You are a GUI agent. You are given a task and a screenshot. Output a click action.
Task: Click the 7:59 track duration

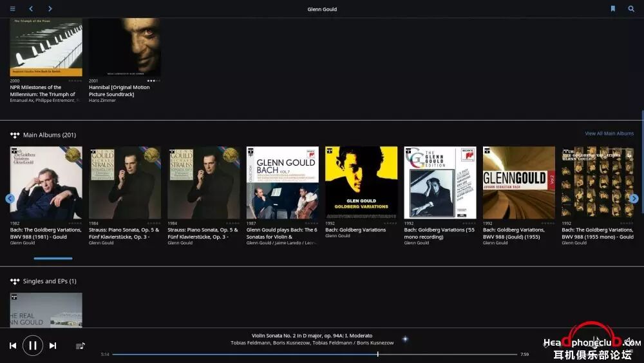click(x=524, y=355)
